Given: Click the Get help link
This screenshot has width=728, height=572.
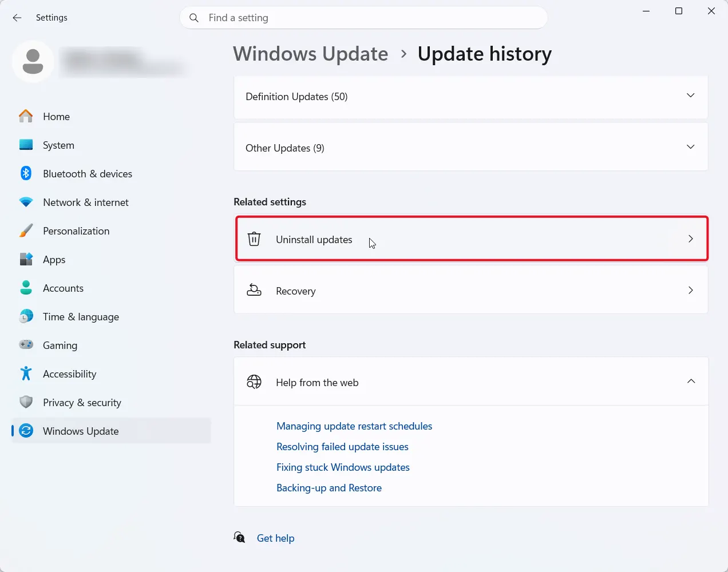Looking at the screenshot, I should [x=275, y=538].
